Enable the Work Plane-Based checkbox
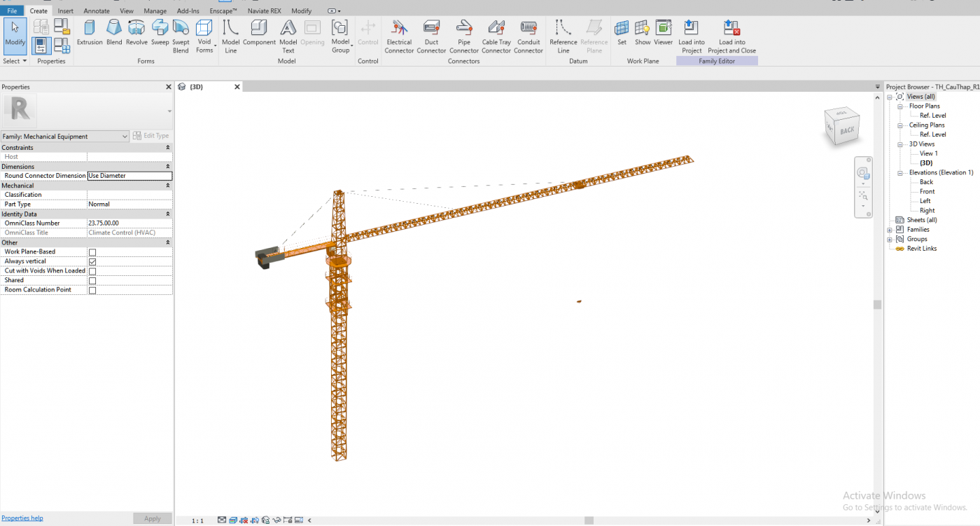The image size is (980, 526). (92, 252)
